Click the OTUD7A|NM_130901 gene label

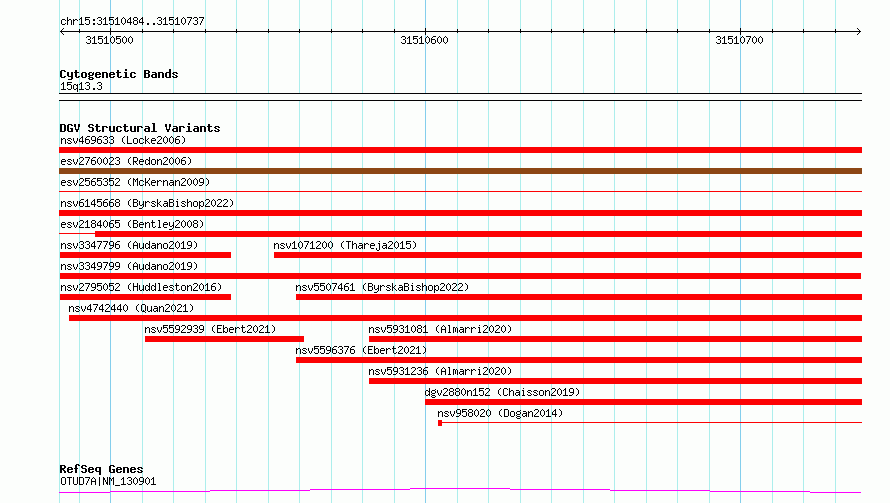(108, 481)
